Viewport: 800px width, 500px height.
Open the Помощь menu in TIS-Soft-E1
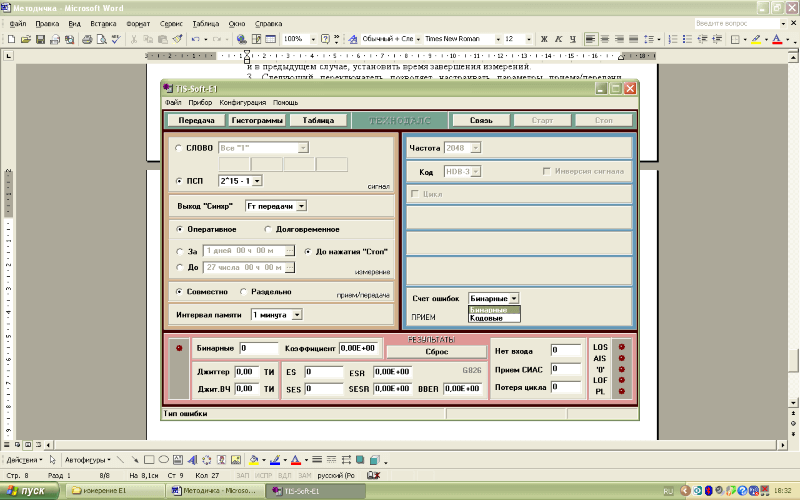285,103
